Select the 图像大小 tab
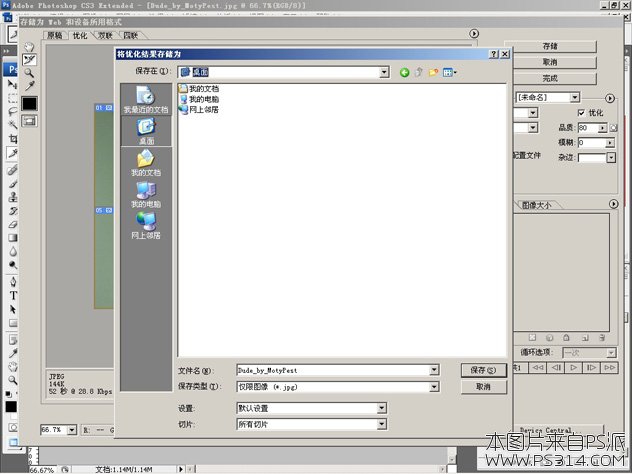This screenshot has width=632, height=474. pyautogui.click(x=537, y=205)
